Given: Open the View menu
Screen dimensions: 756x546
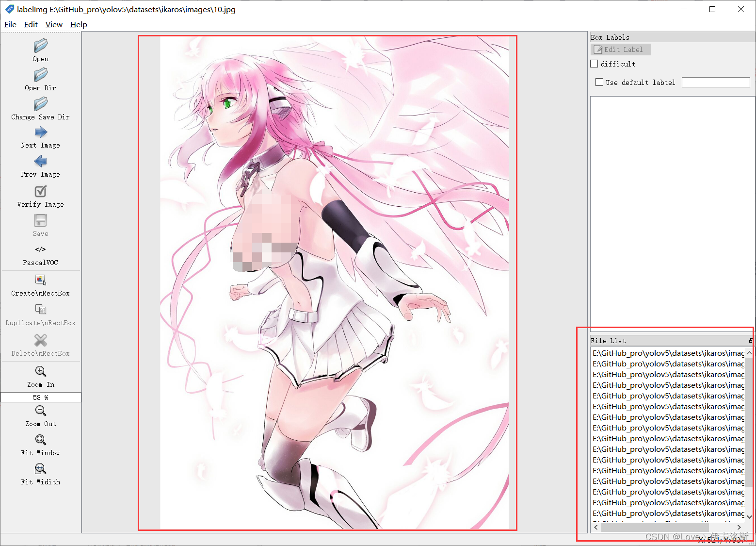Looking at the screenshot, I should pyautogui.click(x=54, y=25).
